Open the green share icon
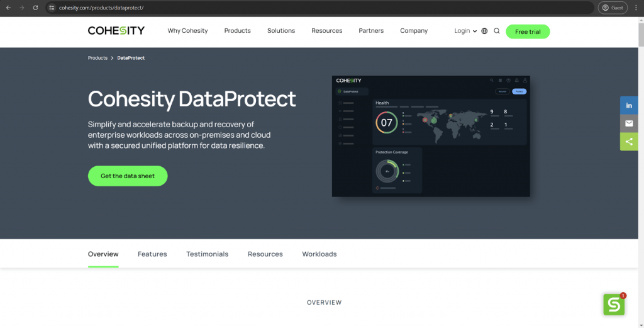 [629, 142]
